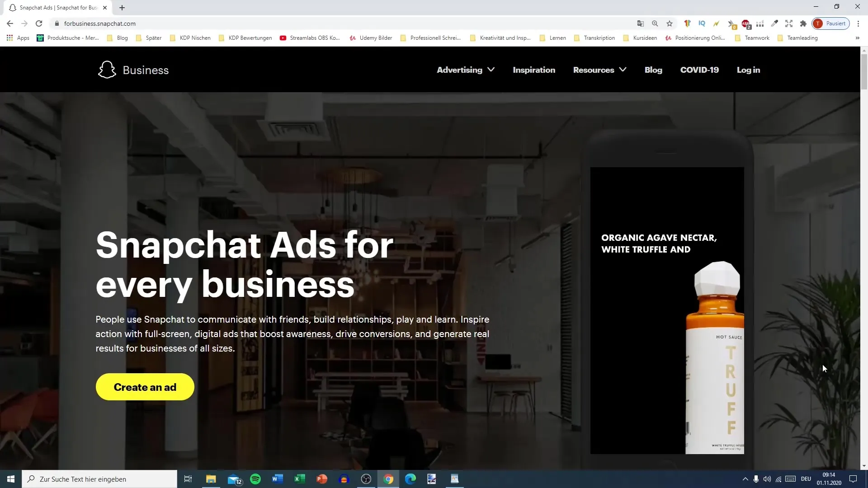The height and width of the screenshot is (488, 868).
Task: Click the Log in link
Action: [x=748, y=70]
